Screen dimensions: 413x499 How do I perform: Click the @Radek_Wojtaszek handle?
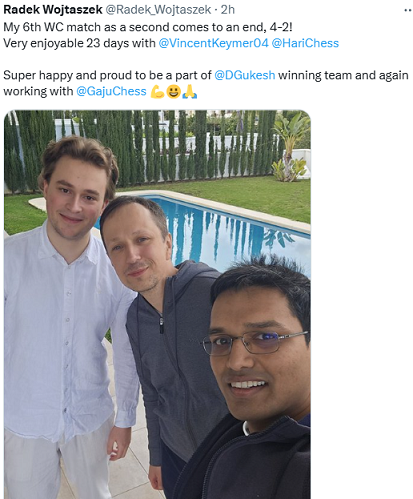(x=158, y=10)
